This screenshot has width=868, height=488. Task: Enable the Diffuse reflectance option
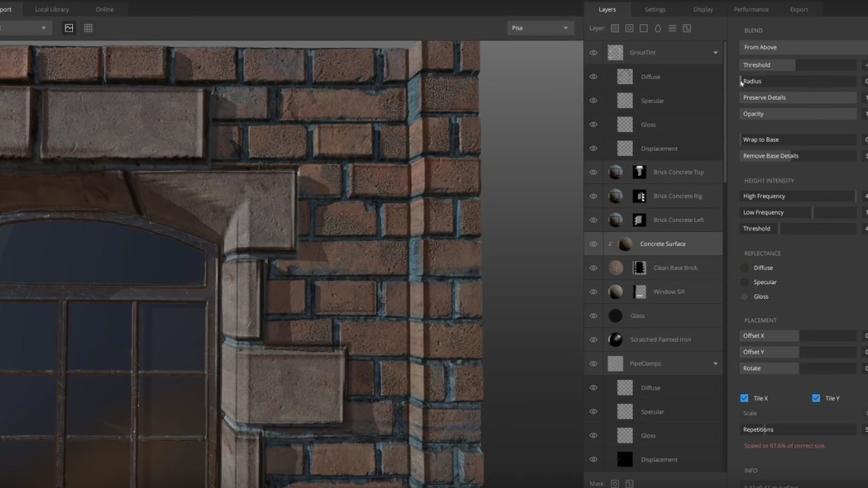pyautogui.click(x=744, y=267)
